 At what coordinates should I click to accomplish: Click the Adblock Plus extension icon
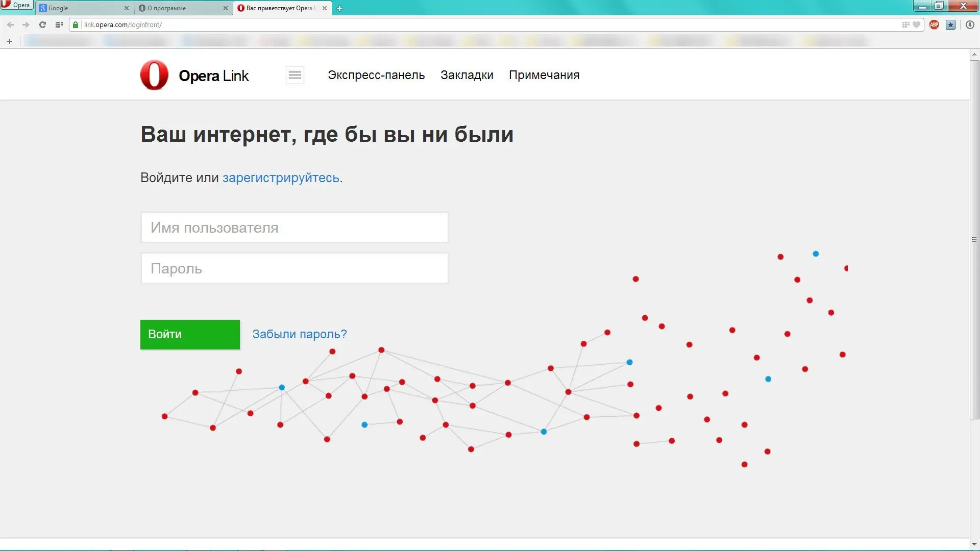pos(934,24)
